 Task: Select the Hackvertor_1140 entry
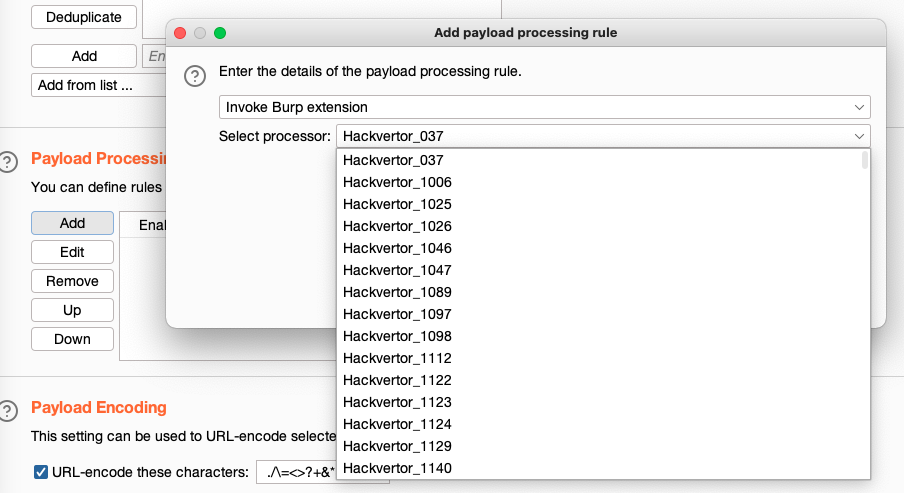[x=397, y=468]
